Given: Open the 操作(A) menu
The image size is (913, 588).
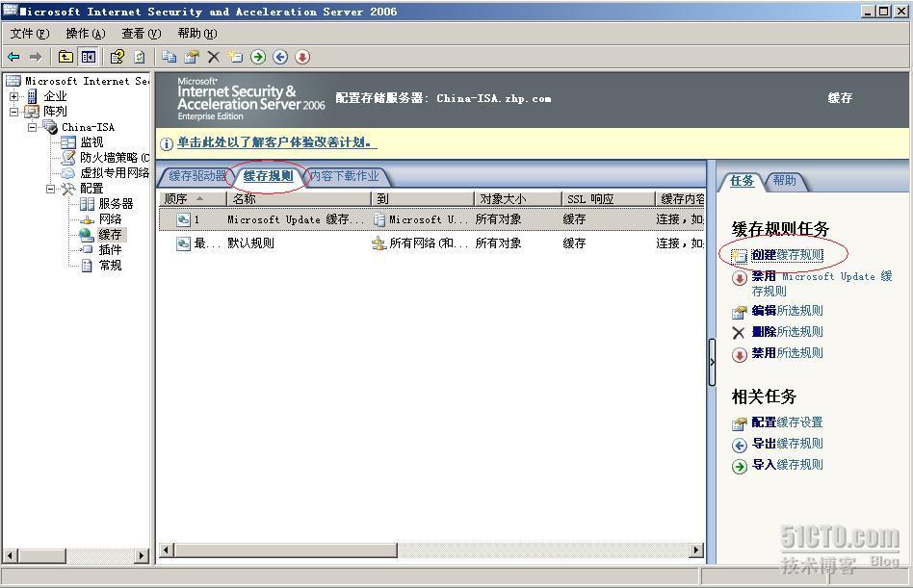Looking at the screenshot, I should click(x=85, y=34).
